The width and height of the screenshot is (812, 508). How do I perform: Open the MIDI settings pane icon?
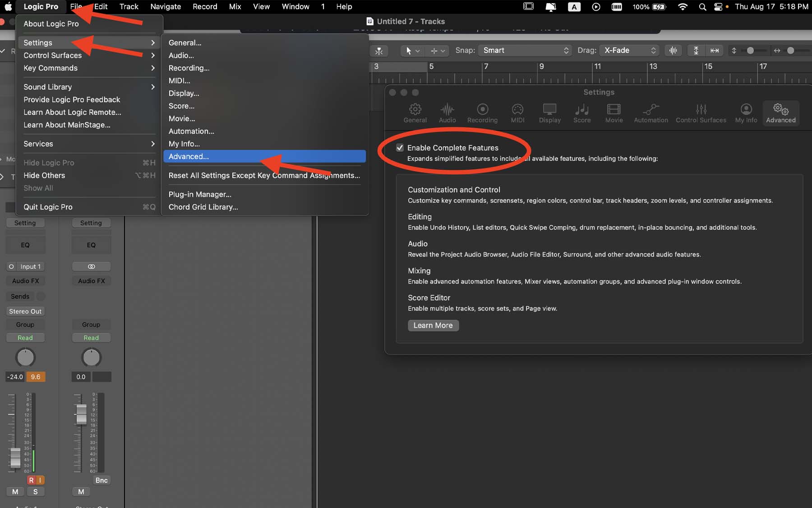(517, 113)
